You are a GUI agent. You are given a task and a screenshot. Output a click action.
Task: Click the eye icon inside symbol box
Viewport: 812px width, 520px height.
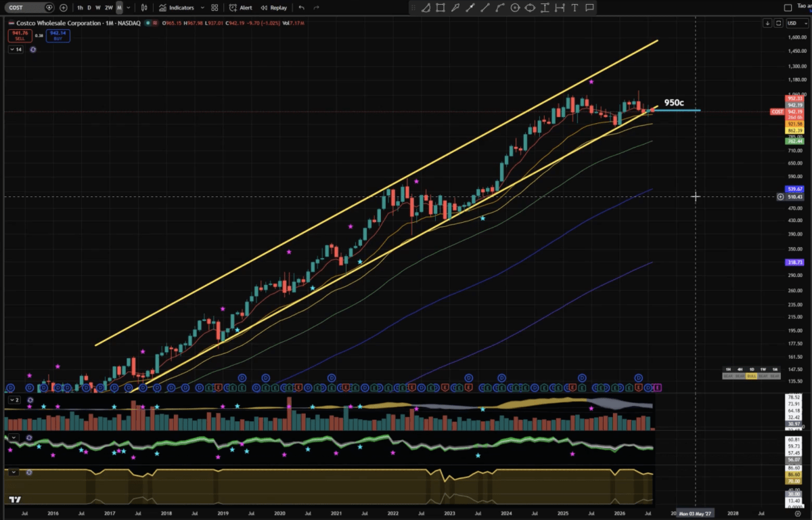click(49, 7)
